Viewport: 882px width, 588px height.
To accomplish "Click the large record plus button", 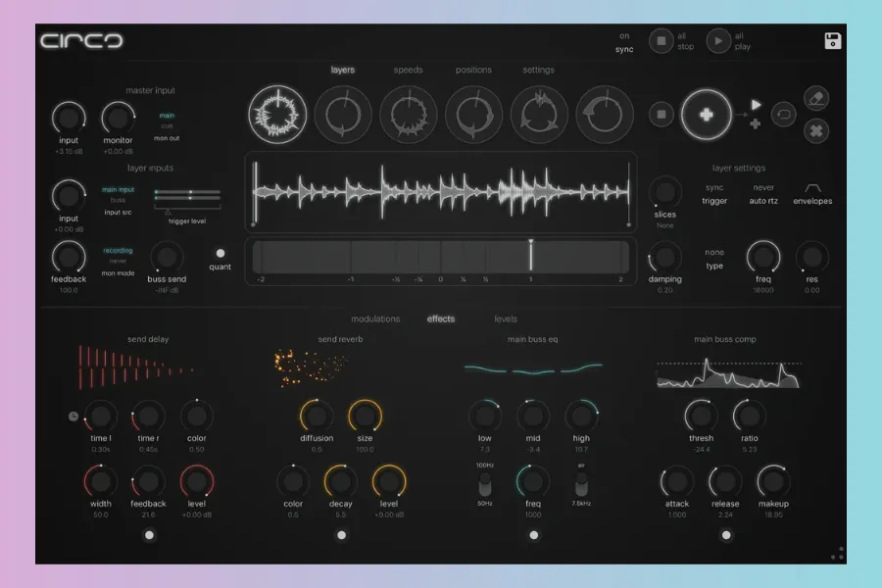I will coord(707,114).
